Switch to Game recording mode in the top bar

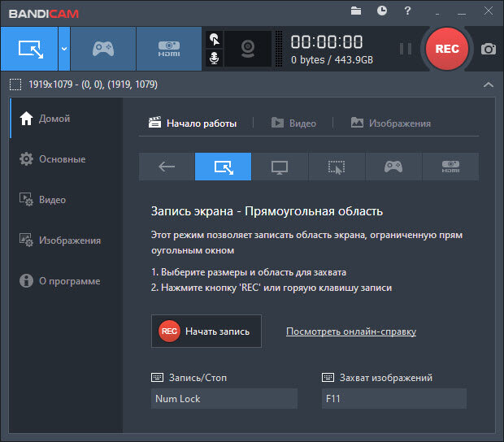click(x=103, y=49)
